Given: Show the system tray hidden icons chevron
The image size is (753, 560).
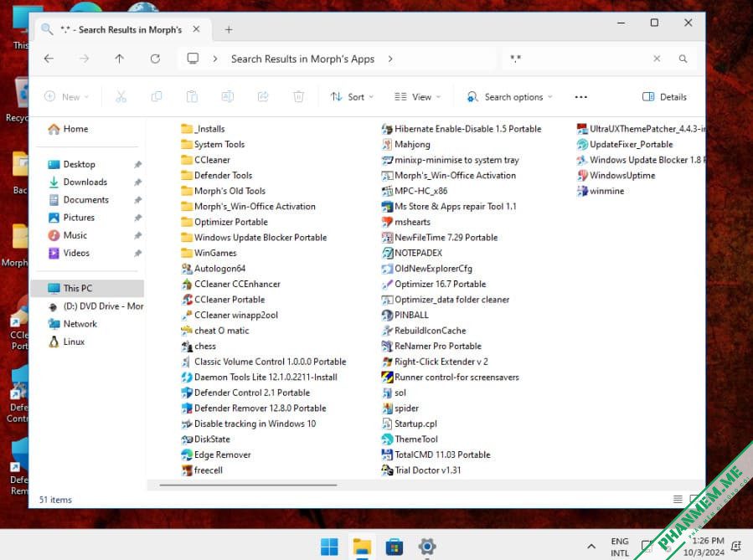Looking at the screenshot, I should pos(591,547).
